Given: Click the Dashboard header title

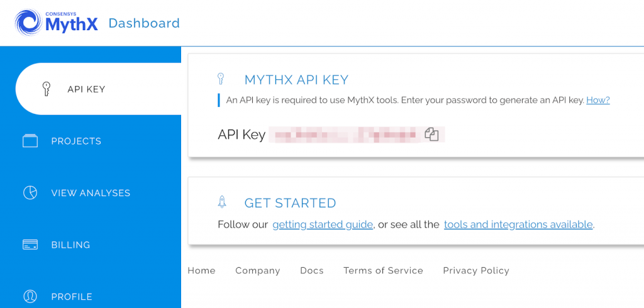Looking at the screenshot, I should coord(144,23).
